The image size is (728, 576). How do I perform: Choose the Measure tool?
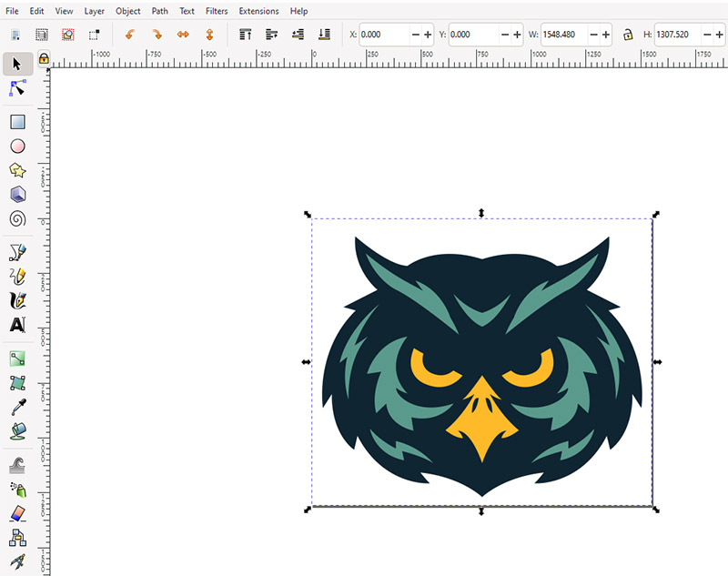tap(17, 562)
